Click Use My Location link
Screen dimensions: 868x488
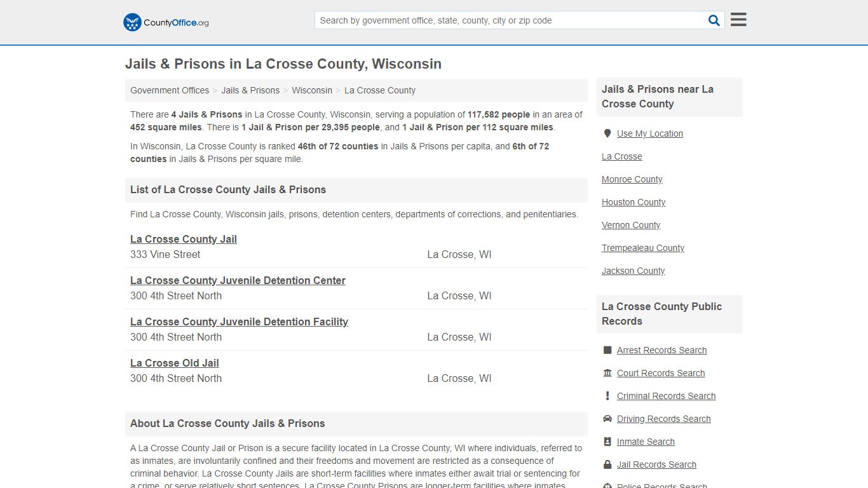[x=650, y=133]
